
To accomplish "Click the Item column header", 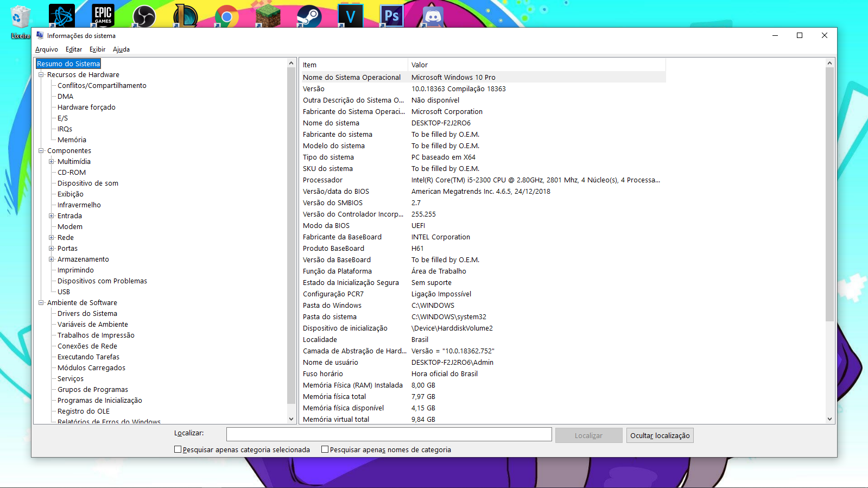I will point(353,65).
